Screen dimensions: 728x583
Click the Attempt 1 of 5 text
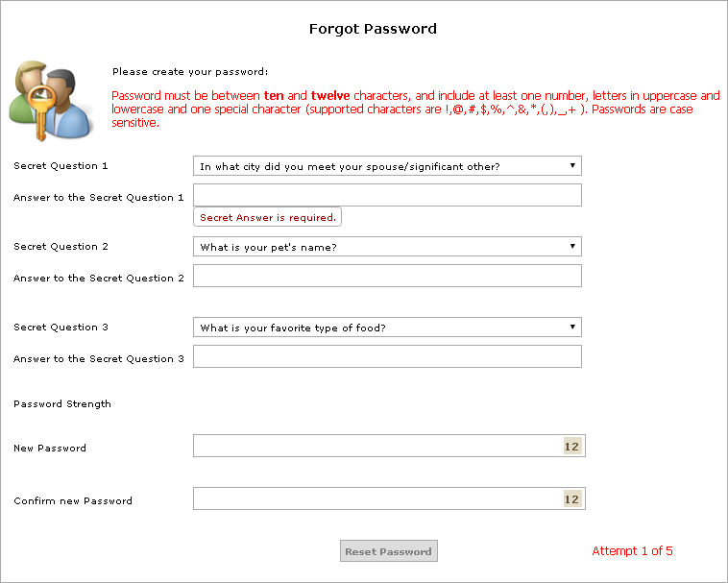[x=632, y=551]
